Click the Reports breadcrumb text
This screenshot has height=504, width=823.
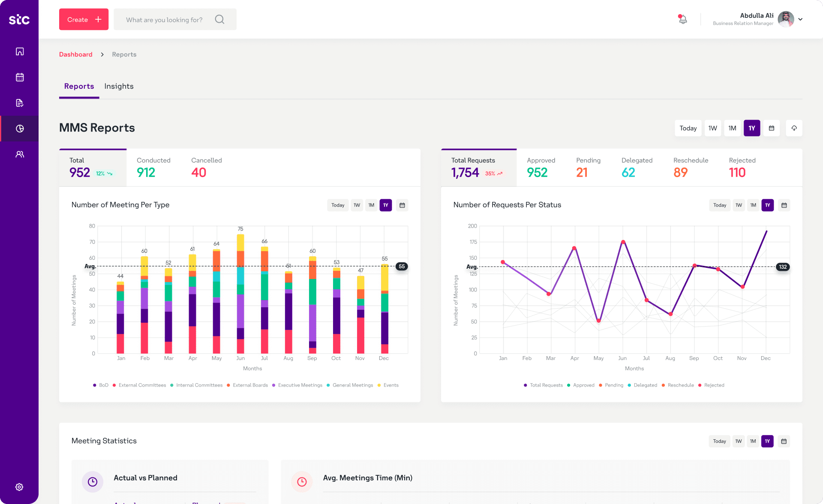tap(124, 54)
